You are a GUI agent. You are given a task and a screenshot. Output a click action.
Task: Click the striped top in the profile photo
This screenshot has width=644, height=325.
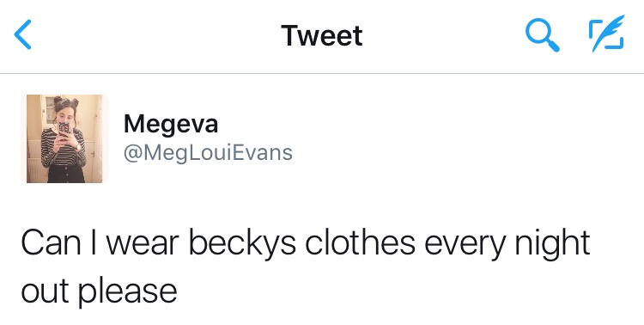point(63,147)
